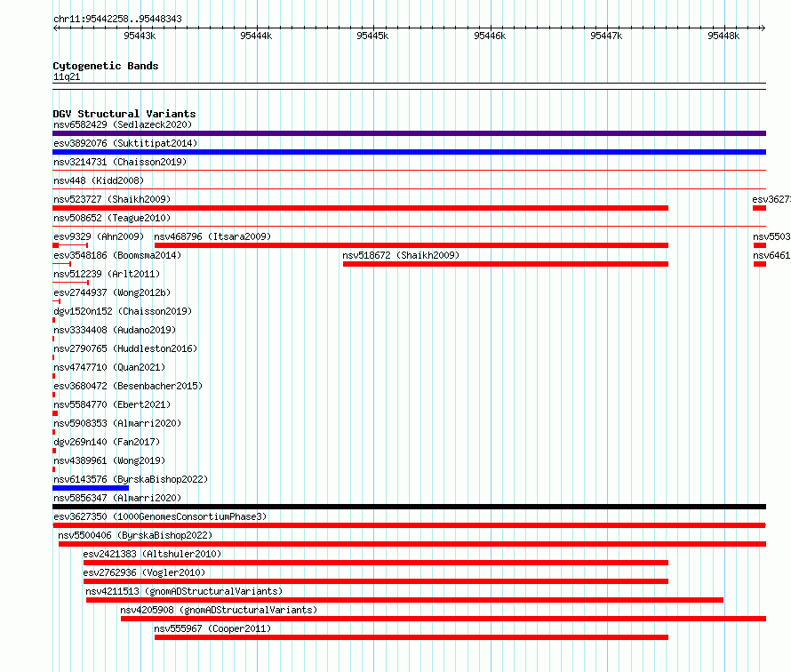791x672 pixels.
Task: Open esv2421383 (Altshuler2010) variant
Action: 152,554
